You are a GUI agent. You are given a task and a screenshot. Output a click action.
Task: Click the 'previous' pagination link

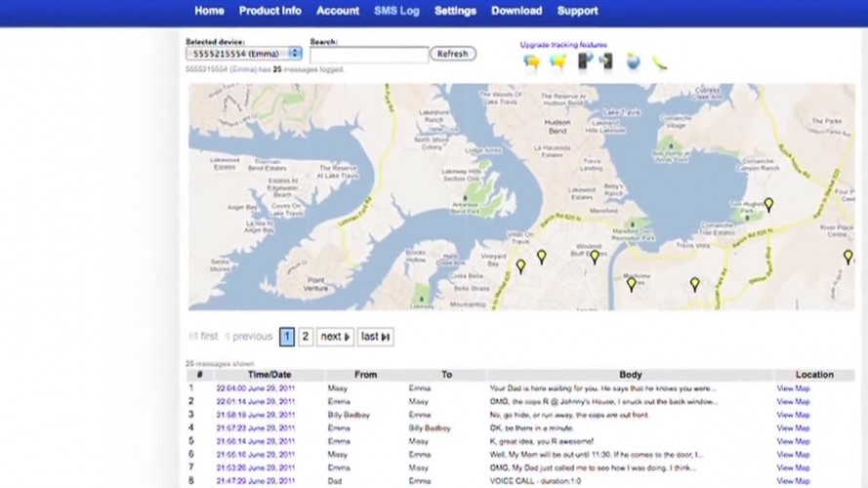[x=249, y=337]
